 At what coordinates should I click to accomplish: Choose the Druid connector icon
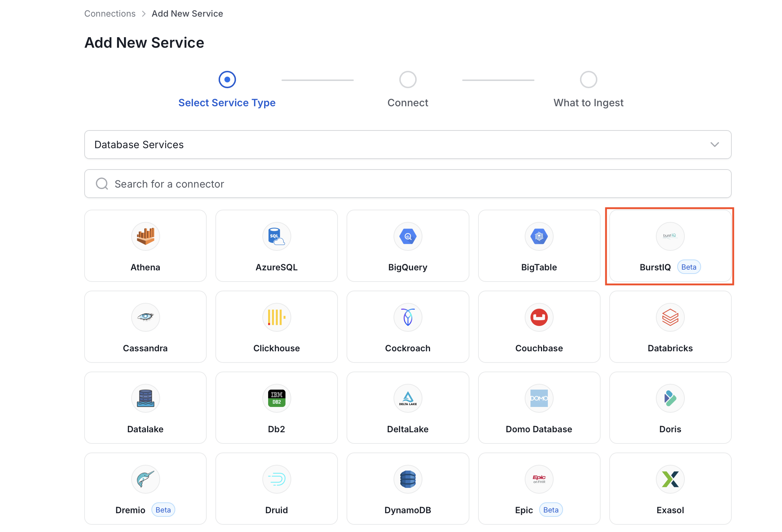(276, 479)
